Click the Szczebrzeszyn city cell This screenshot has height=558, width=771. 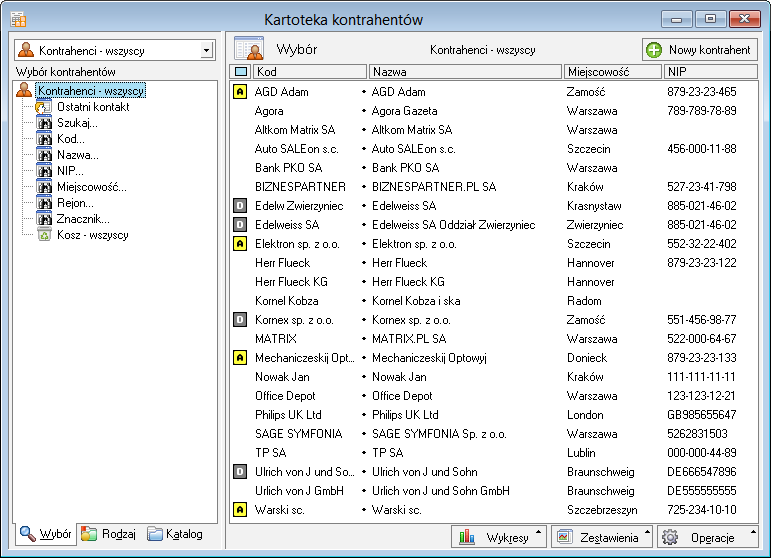[x=602, y=510]
